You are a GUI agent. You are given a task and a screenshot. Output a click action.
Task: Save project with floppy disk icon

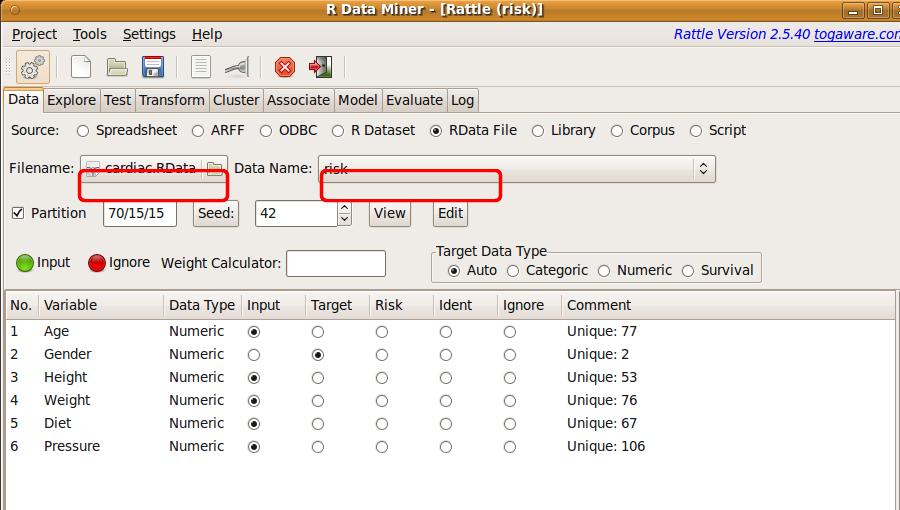[153, 67]
